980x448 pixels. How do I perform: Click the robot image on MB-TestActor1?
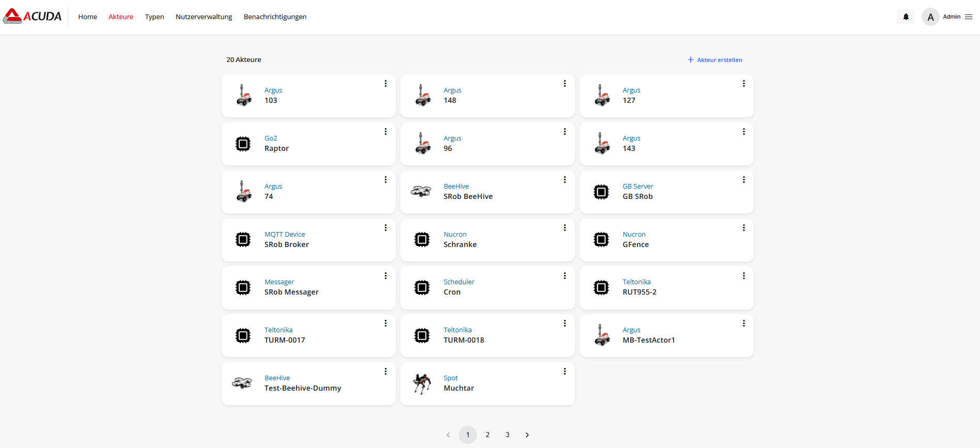pyautogui.click(x=602, y=335)
